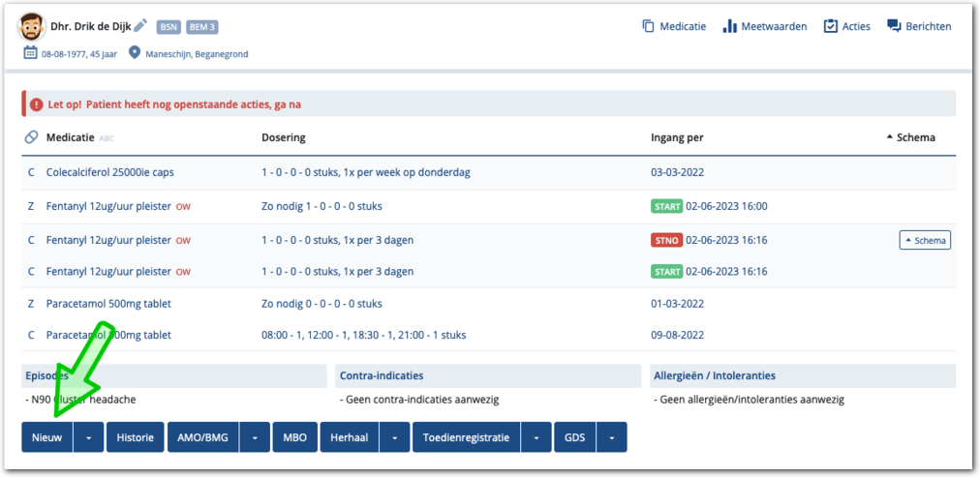Click the Nieuw button

click(47, 437)
